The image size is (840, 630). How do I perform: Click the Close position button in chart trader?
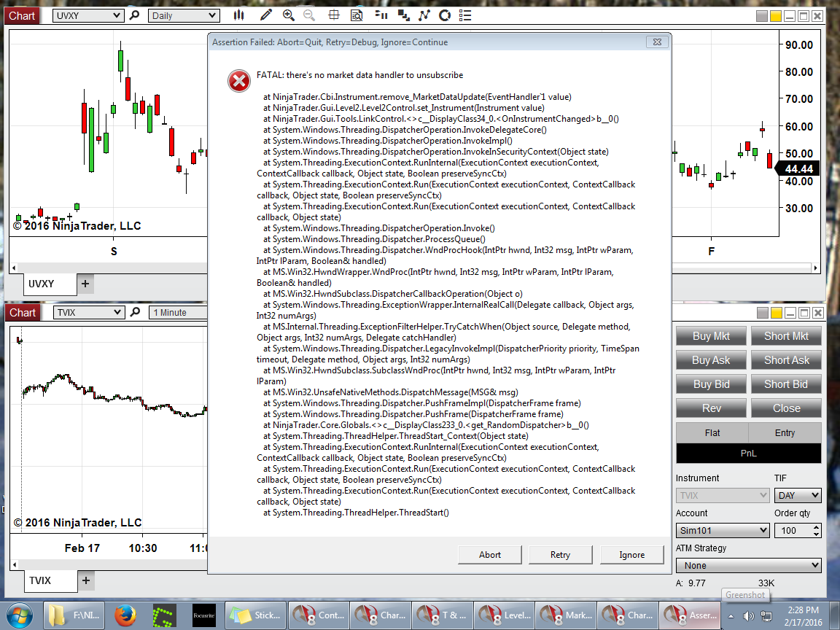tap(786, 408)
